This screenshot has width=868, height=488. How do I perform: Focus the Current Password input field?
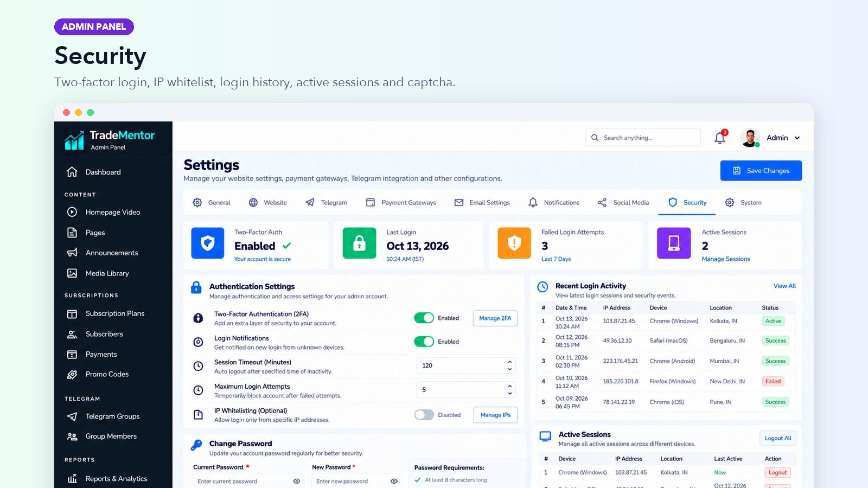tap(248, 481)
